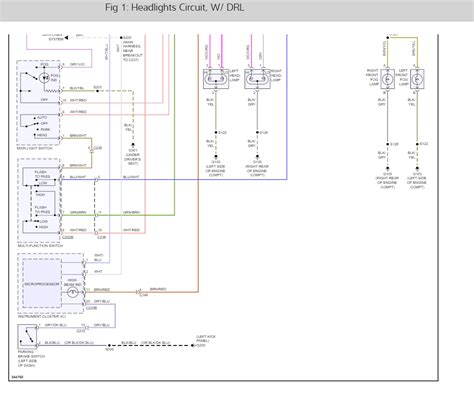Click the orange BRN/RED wire from High Beam indicator
The width and height of the screenshot is (474, 397).
(x=142, y=292)
